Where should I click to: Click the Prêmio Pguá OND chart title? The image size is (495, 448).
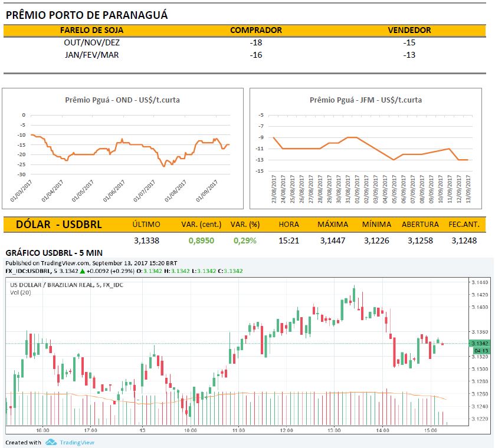[122, 100]
